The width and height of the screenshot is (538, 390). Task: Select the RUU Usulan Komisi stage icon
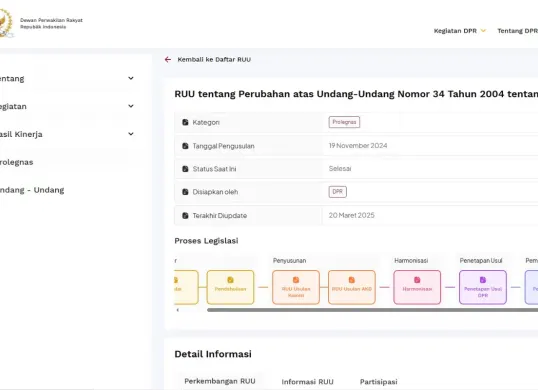(296, 280)
